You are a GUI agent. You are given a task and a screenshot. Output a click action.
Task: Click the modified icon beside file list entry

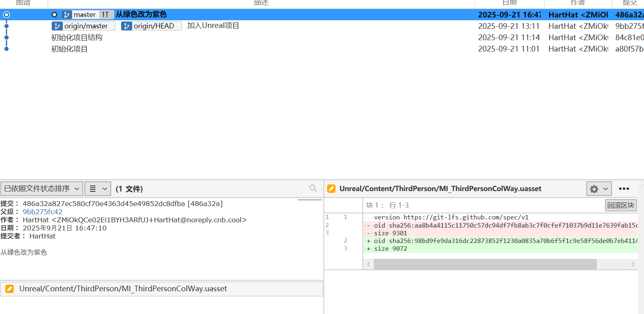tap(10, 289)
